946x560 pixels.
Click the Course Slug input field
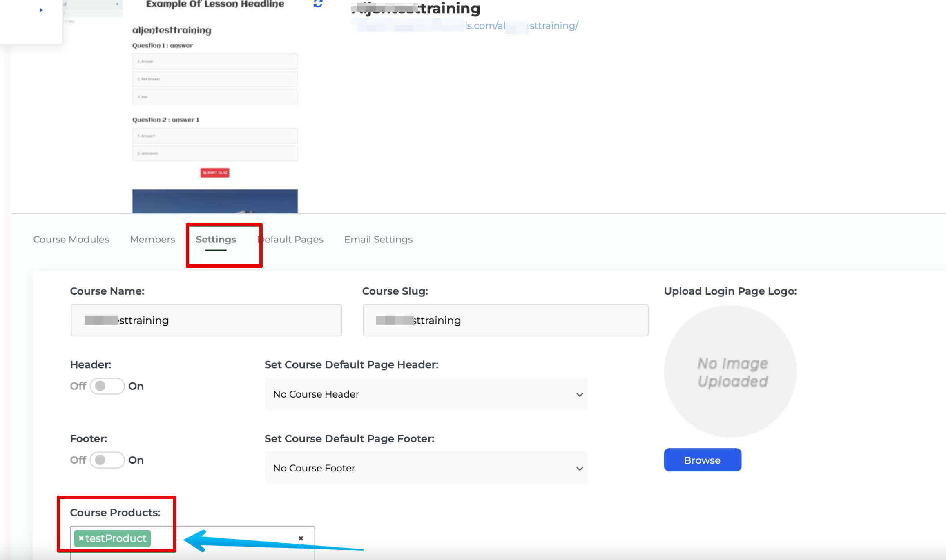click(505, 320)
